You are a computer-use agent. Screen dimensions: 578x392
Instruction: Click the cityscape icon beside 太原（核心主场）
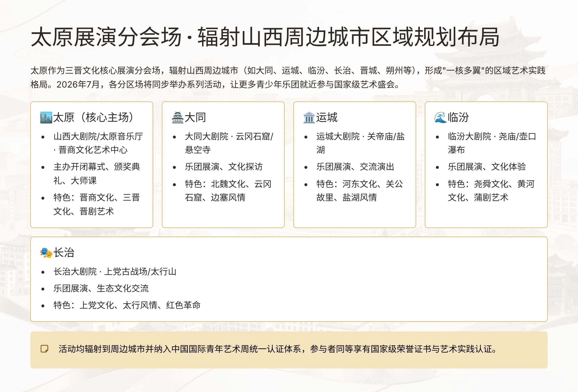tap(46, 118)
